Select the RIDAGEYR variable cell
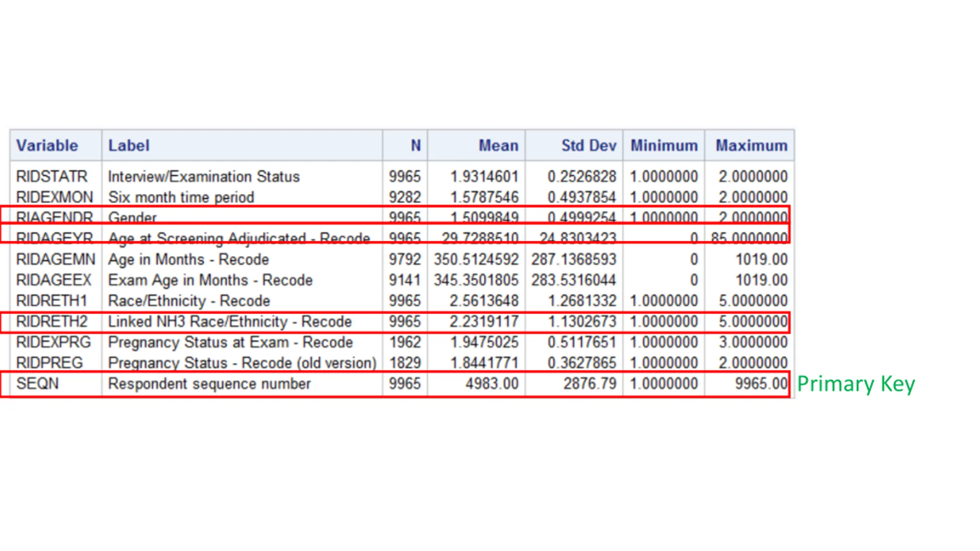The image size is (980, 551). coord(54,238)
